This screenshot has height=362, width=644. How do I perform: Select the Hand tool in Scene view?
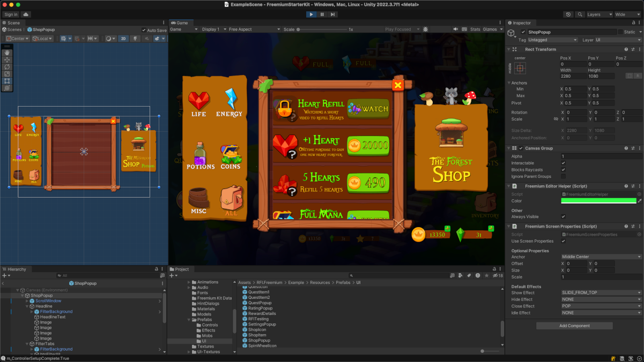pos(7,53)
